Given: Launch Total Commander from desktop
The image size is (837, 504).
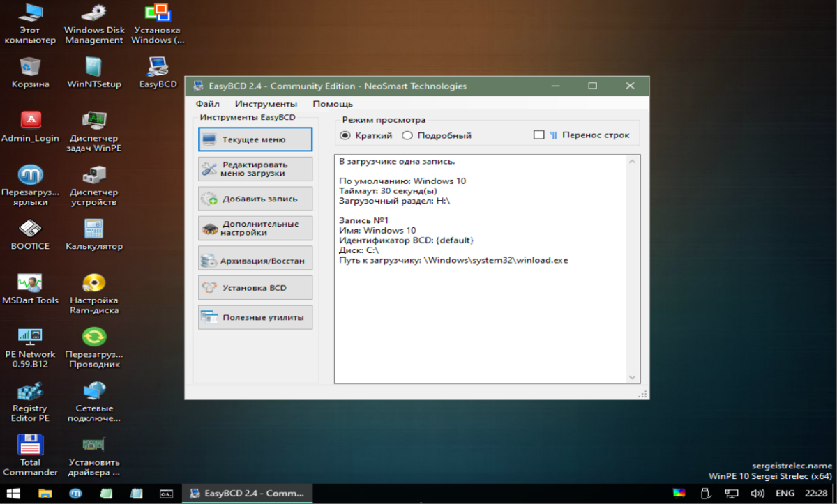Looking at the screenshot, I should coord(30,455).
